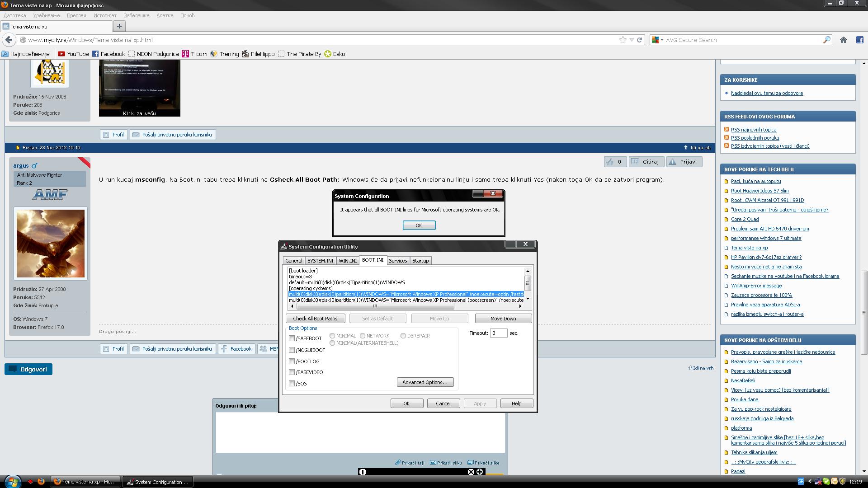Screen dimensions: 868x488
Task: Expand URL history dropdown arrow
Action: [x=632, y=40]
